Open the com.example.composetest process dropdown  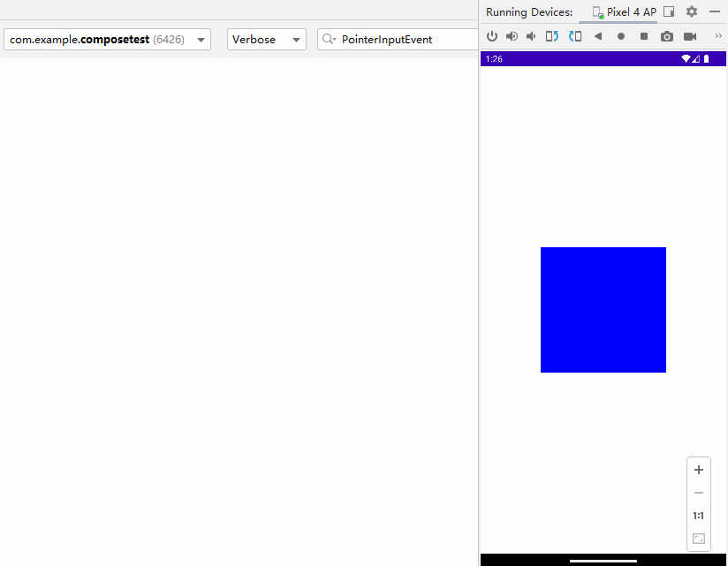coord(107,40)
